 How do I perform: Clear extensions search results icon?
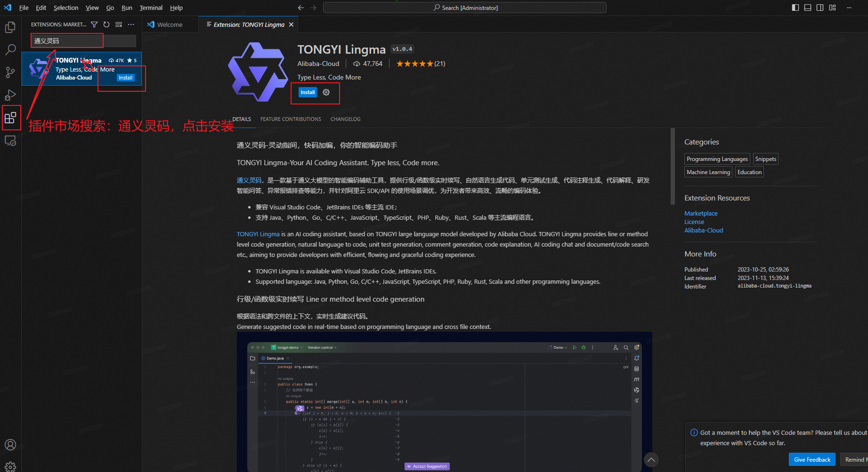119,24
